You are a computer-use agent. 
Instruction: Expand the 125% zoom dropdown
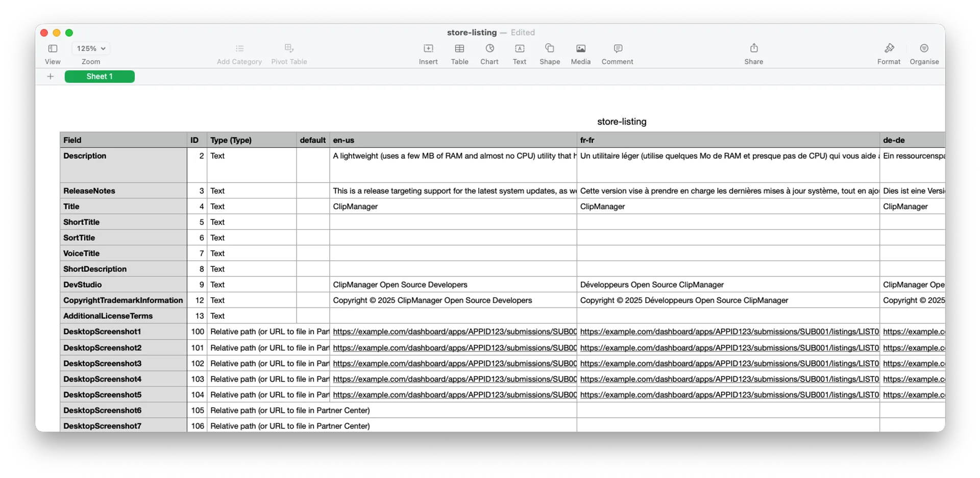[91, 48]
